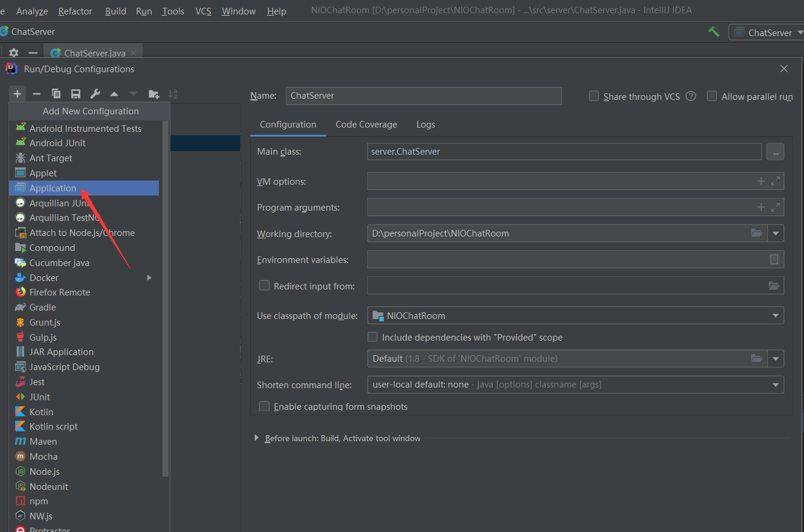
Task: Open the Window menu
Action: [x=239, y=11]
